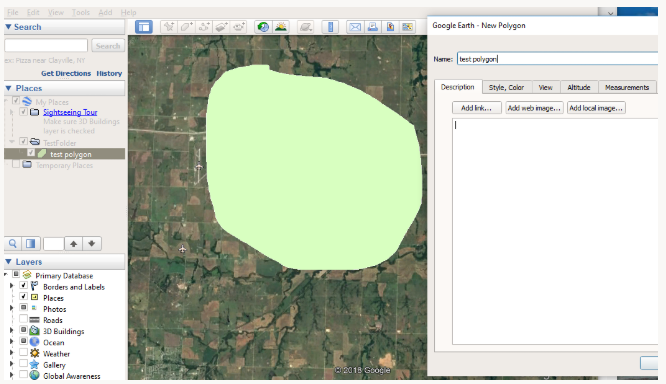
Task: Uncheck the Sightseeing Tour checkbox
Action: pyautogui.click(x=23, y=112)
